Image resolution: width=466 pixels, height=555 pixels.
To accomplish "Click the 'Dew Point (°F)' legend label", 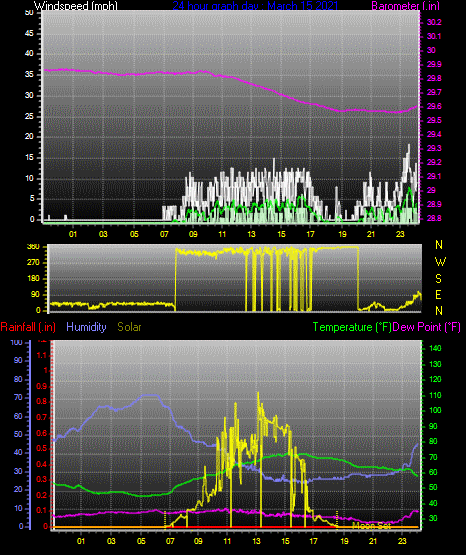I will [x=426, y=327].
